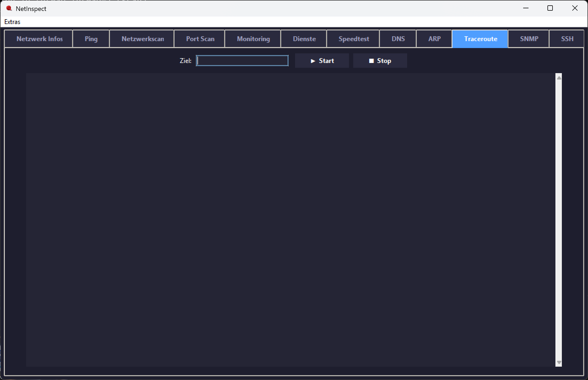This screenshot has width=588, height=380.
Task: Start the traceroute with the Start button
Action: [322, 61]
